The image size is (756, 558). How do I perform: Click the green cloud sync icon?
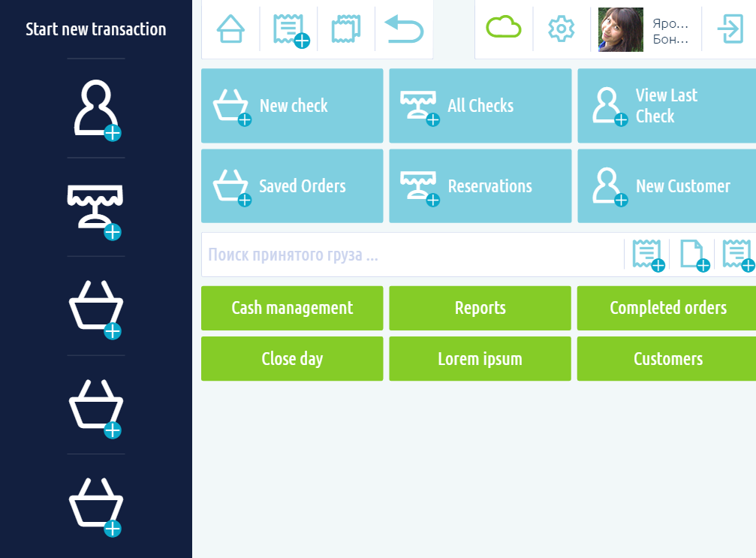click(x=504, y=29)
